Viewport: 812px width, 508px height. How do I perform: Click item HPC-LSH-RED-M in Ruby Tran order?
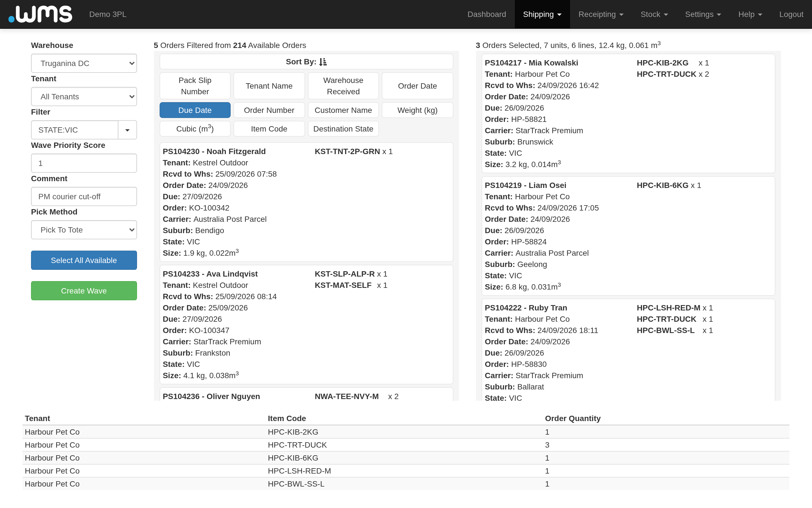(x=668, y=308)
